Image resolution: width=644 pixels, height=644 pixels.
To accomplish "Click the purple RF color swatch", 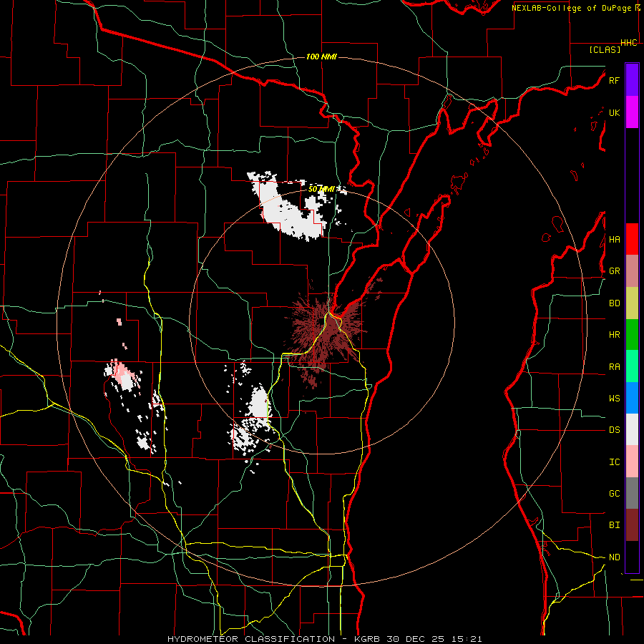I will pyautogui.click(x=632, y=80).
